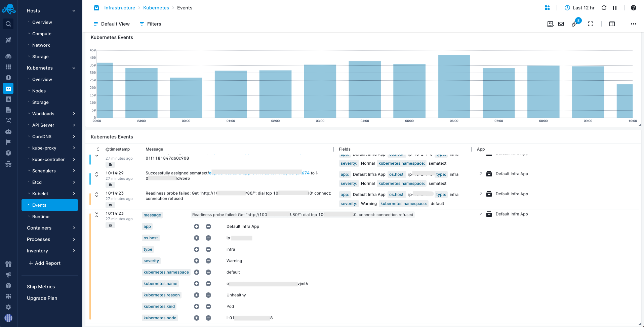The height and width of the screenshot is (327, 644).
Task: Sort by @timestamp column header
Action: tap(118, 149)
